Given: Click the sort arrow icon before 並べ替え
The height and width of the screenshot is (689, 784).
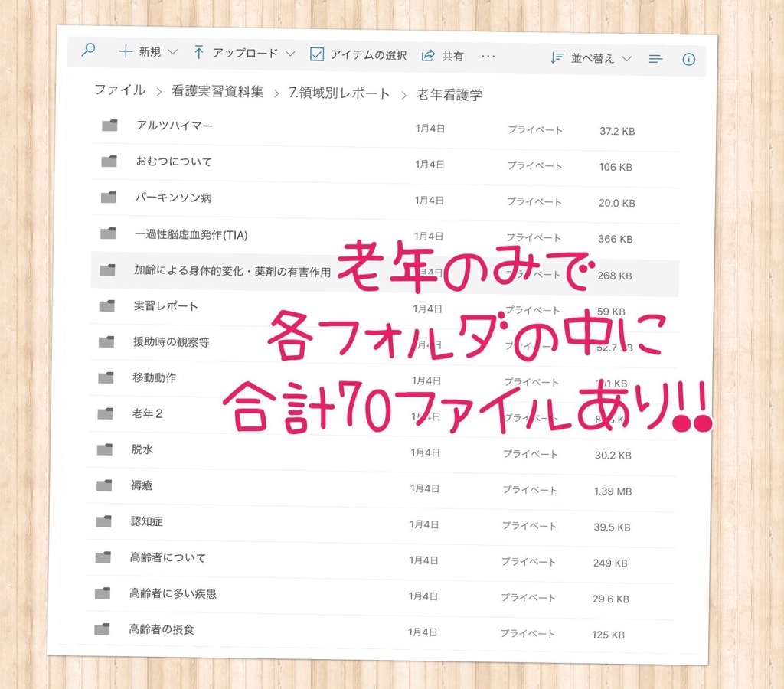Looking at the screenshot, I should click(557, 57).
